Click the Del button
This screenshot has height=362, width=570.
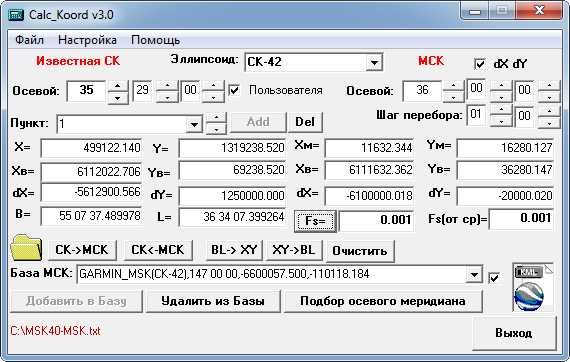(x=305, y=122)
